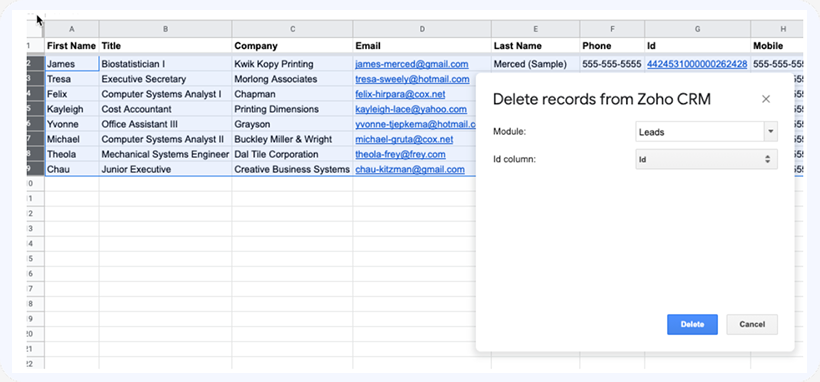The height and width of the screenshot is (382, 820).
Task: Click the Mobile header cell
Action: [x=777, y=46]
